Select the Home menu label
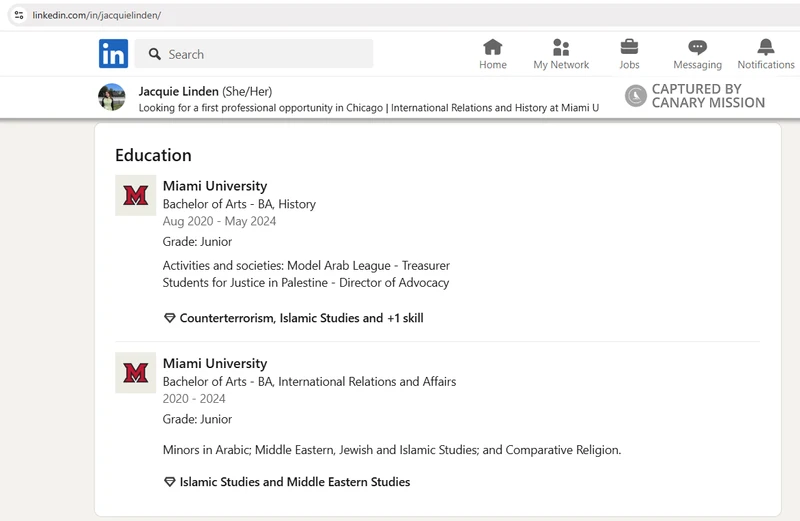Screen dimensions: 800x521 493,65
